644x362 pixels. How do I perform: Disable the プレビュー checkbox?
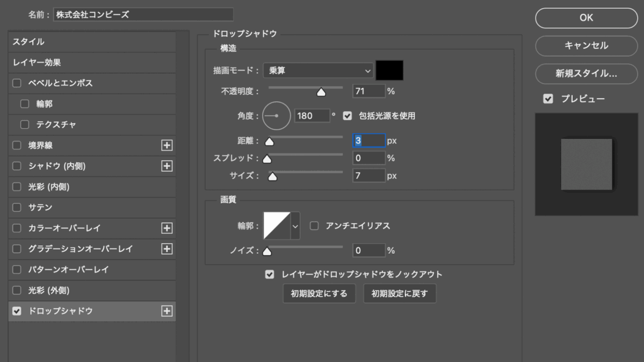[548, 99]
